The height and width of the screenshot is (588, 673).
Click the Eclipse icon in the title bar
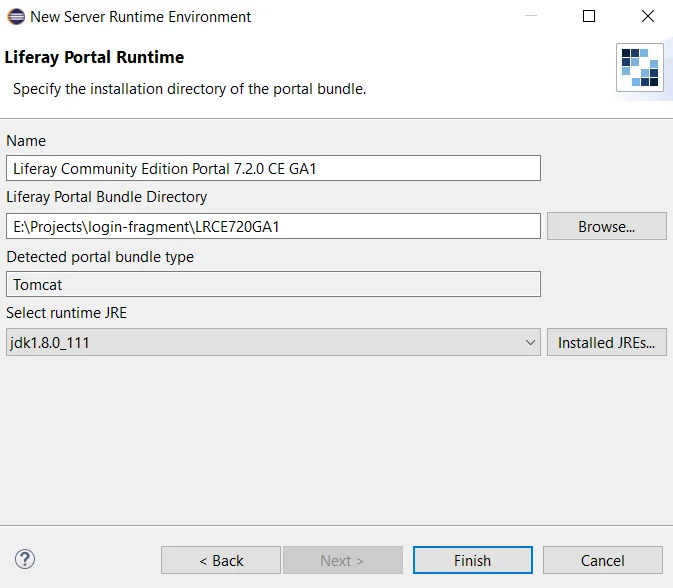tap(16, 16)
